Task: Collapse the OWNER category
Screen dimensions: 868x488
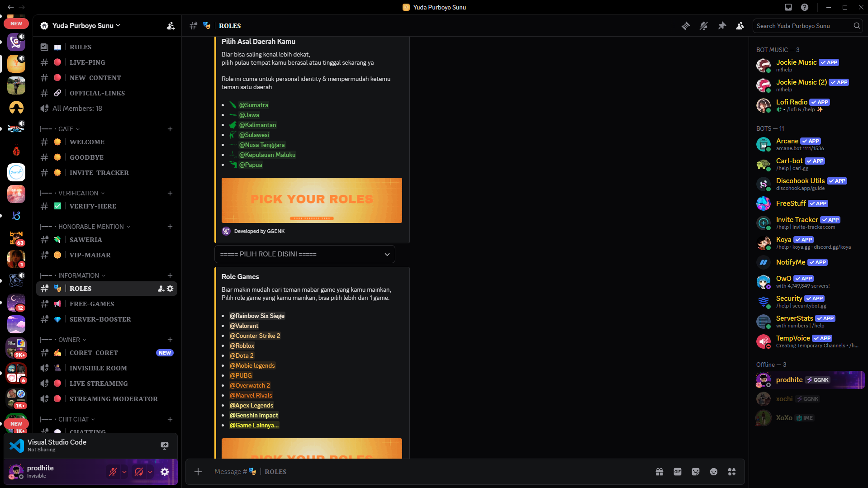Action: (63, 340)
